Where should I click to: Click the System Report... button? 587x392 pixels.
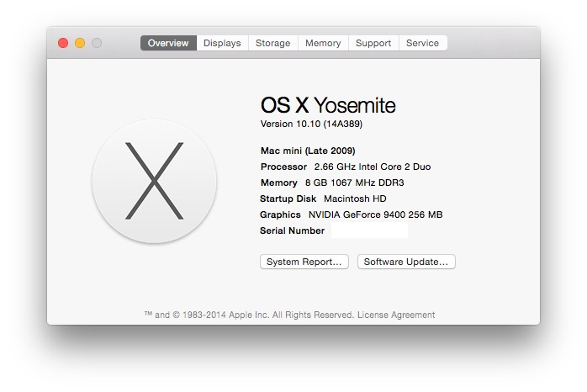[x=304, y=262]
